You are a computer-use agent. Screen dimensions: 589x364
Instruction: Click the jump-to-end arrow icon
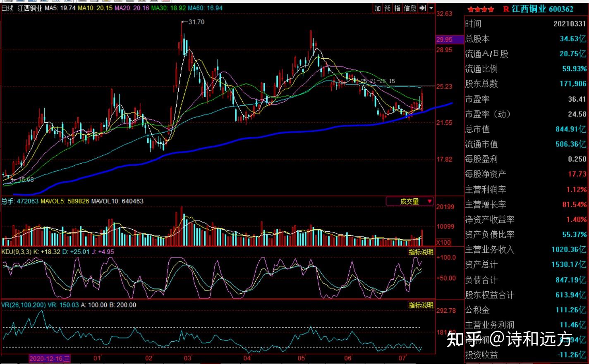(422, 8)
